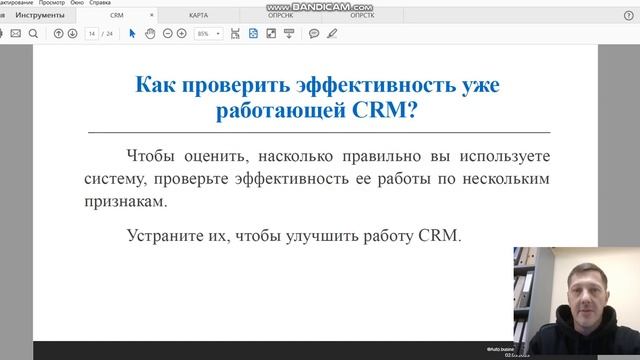Click the page number field showing 14
The width and height of the screenshot is (640, 360).
[92, 34]
